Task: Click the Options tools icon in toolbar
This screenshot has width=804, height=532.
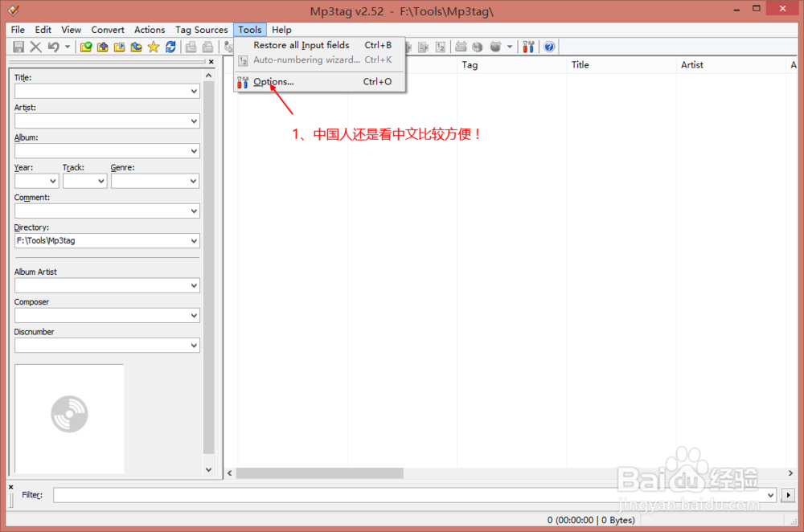Action: click(529, 47)
